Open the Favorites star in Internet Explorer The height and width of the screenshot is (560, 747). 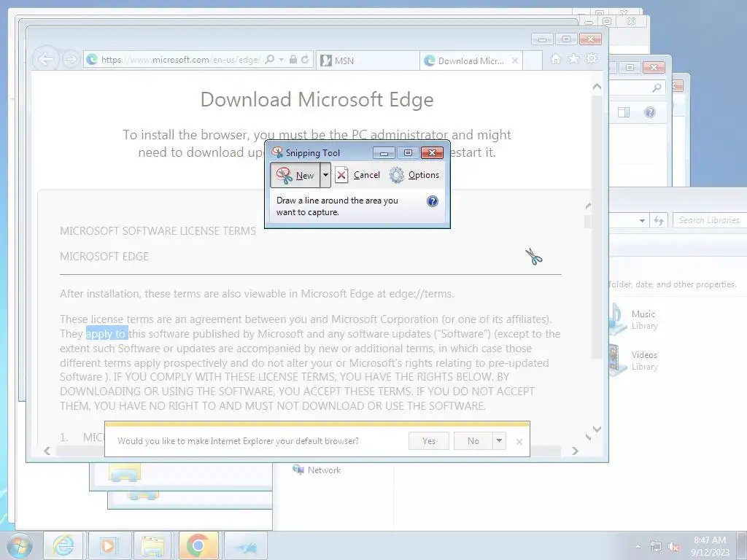click(x=573, y=58)
